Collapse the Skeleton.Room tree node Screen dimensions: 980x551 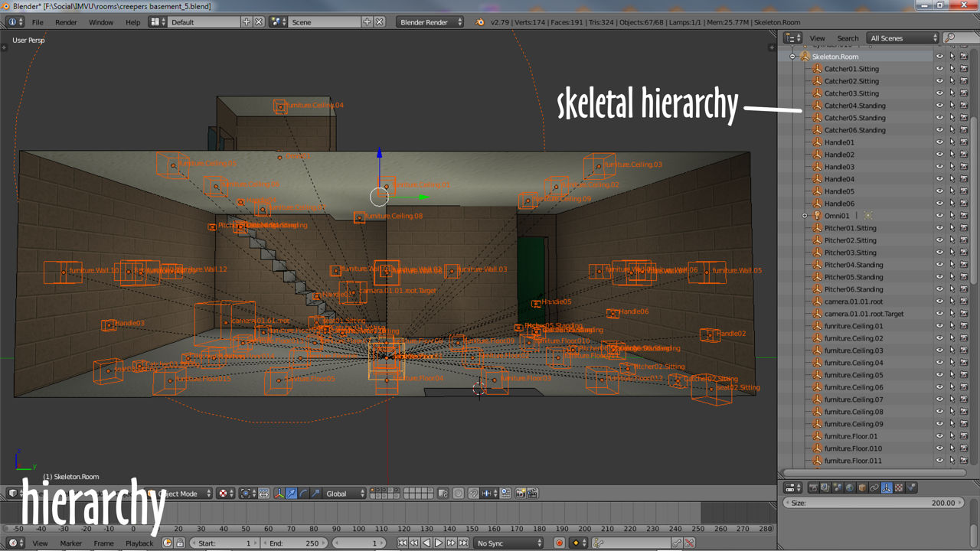[792, 57]
